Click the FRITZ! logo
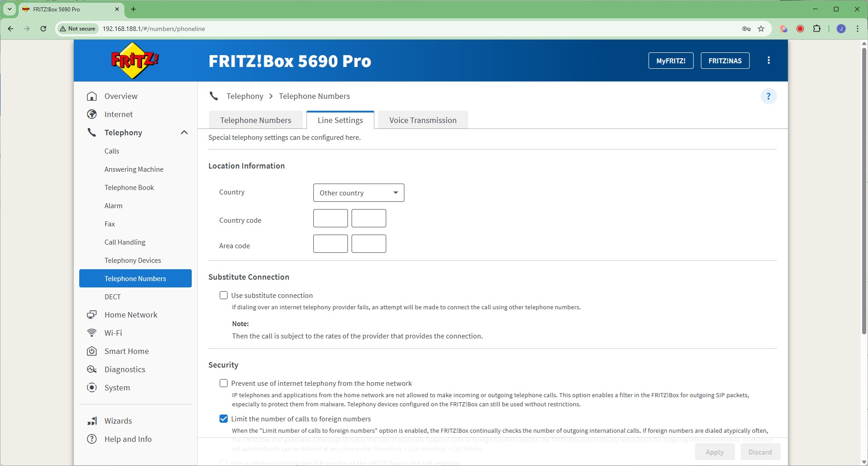 (x=135, y=61)
